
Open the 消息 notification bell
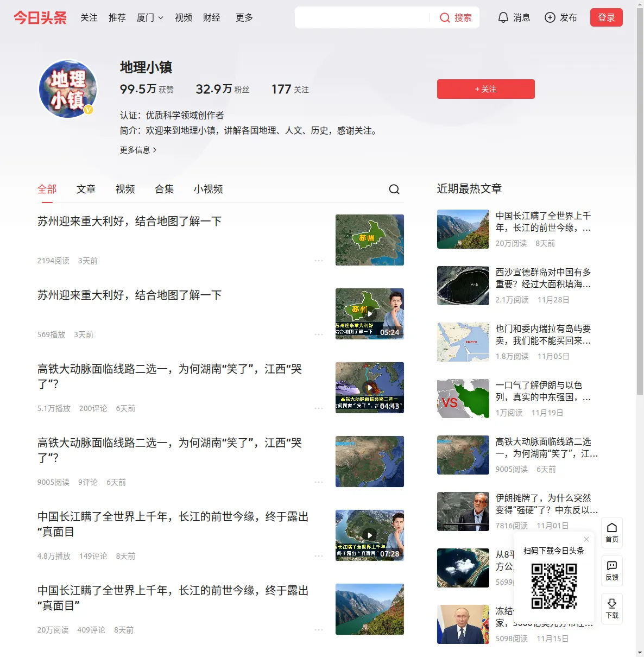[x=503, y=17]
